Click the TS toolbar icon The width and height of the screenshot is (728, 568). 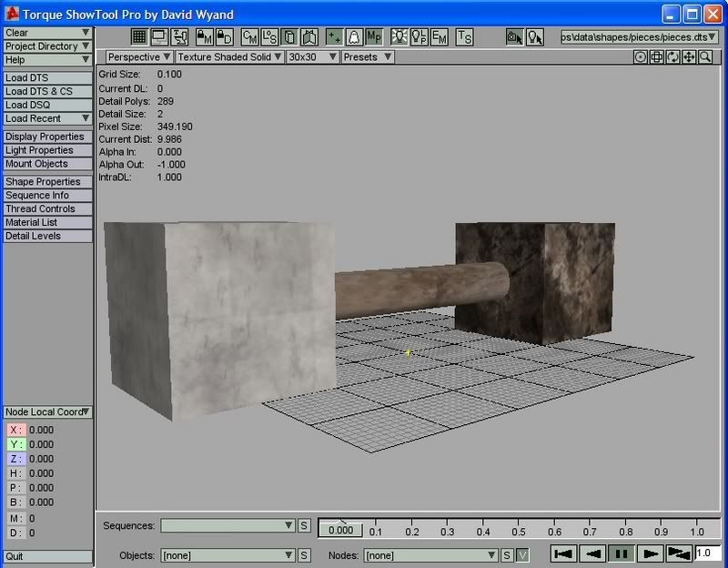tap(464, 37)
